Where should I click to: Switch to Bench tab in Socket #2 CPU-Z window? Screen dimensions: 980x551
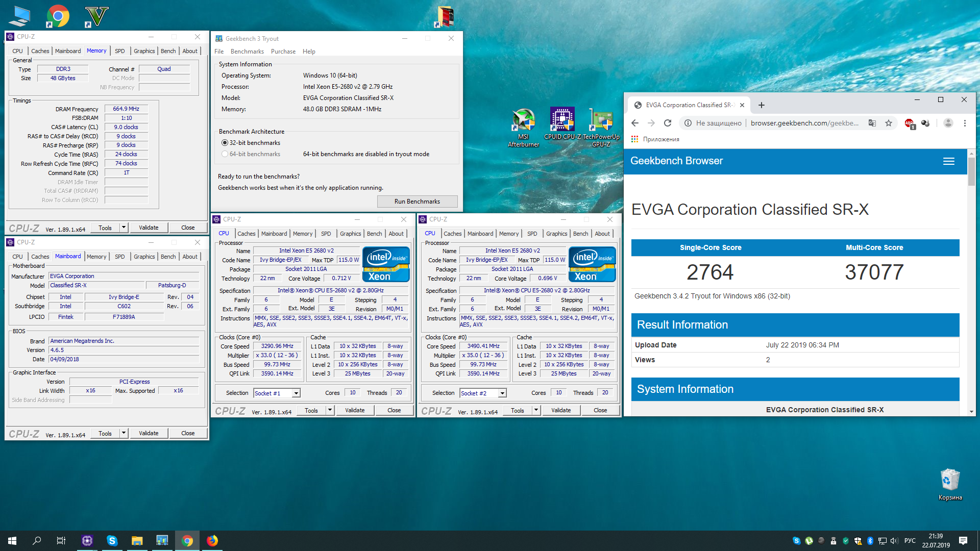click(x=580, y=234)
